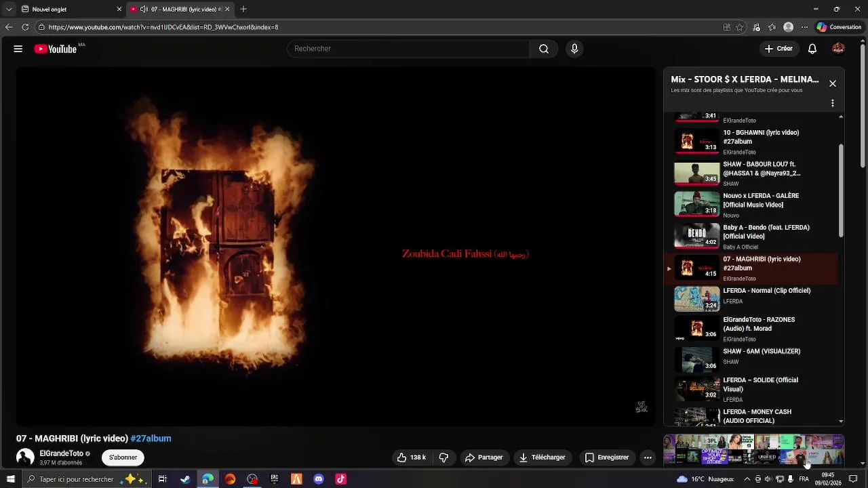The height and width of the screenshot is (488, 868).
Task: Open Discord from the taskbar
Action: [x=319, y=479]
